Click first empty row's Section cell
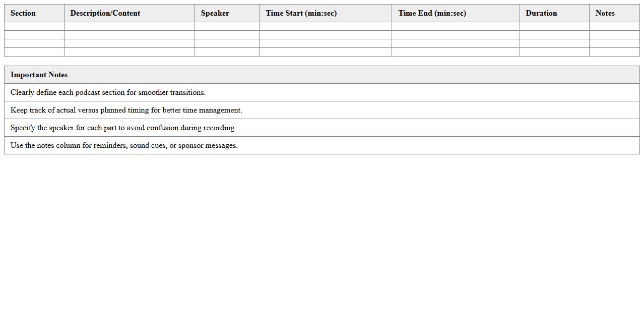This screenshot has height=328, width=644. 34,26
